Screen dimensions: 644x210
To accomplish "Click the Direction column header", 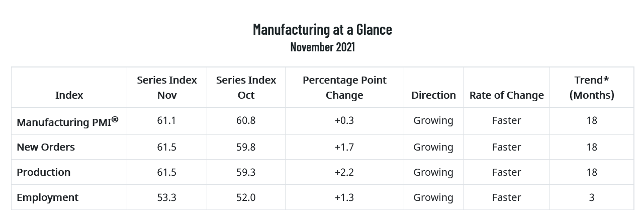I will coord(433,95).
